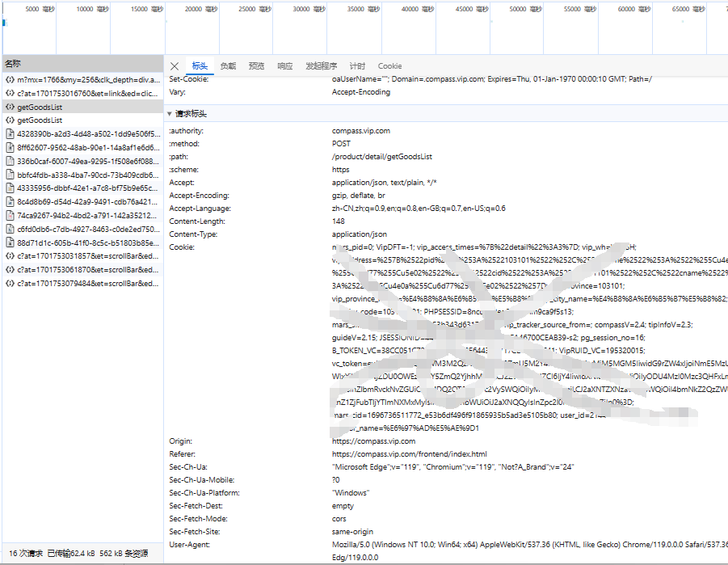
Task: Click the icon of the 88d71d1c-605b resource
Action: 9,242
